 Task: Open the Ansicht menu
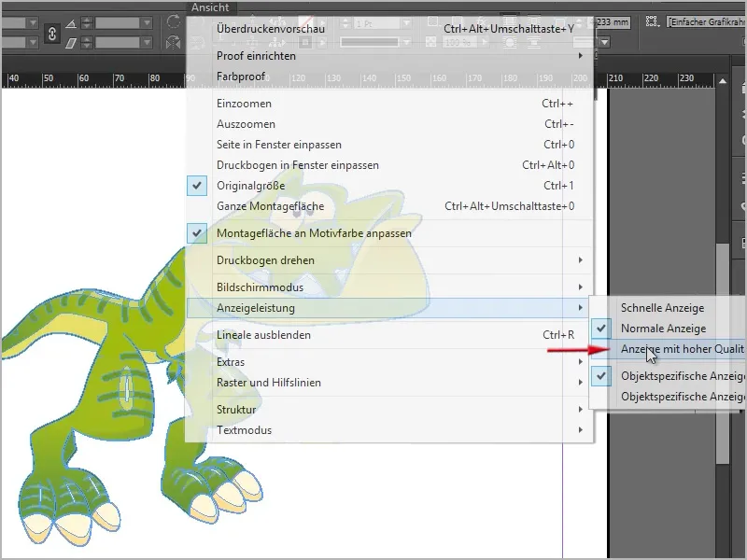[x=210, y=7]
